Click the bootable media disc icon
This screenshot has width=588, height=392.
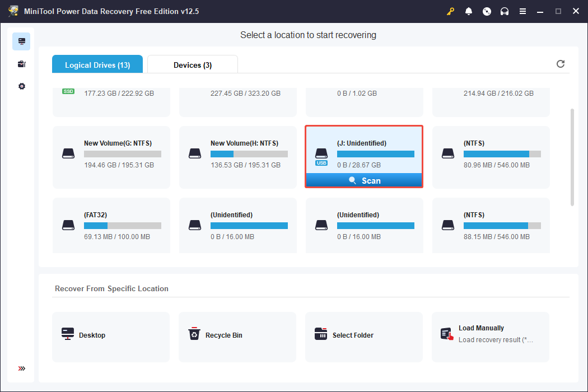[x=487, y=11]
